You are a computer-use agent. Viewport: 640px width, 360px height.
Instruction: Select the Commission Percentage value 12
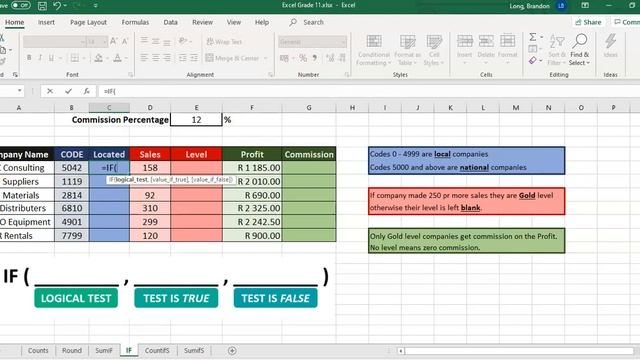pos(196,120)
